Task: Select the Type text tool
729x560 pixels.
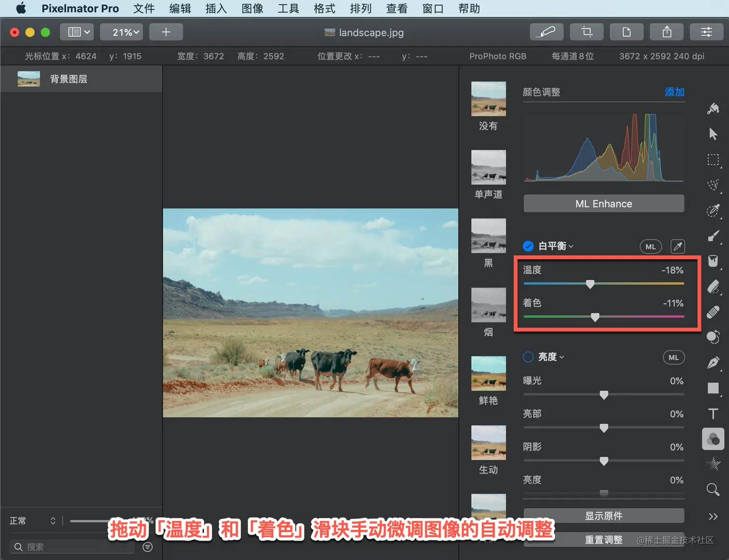Action: [x=713, y=414]
